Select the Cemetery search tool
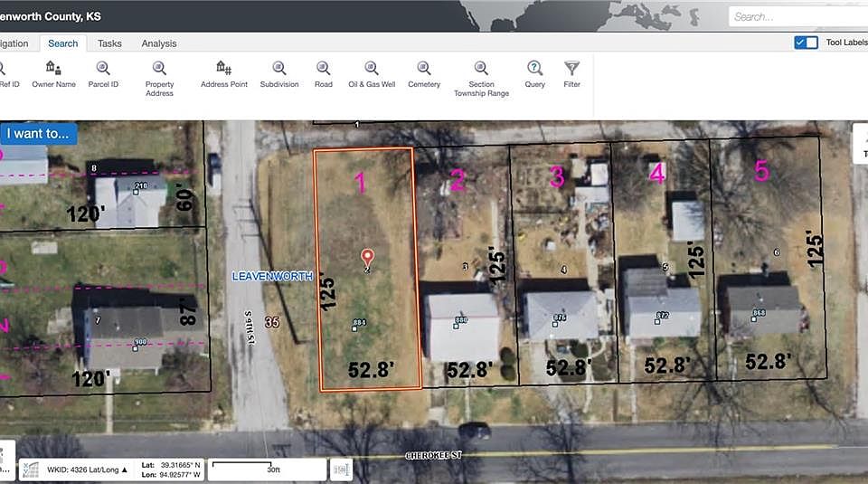 424,74
